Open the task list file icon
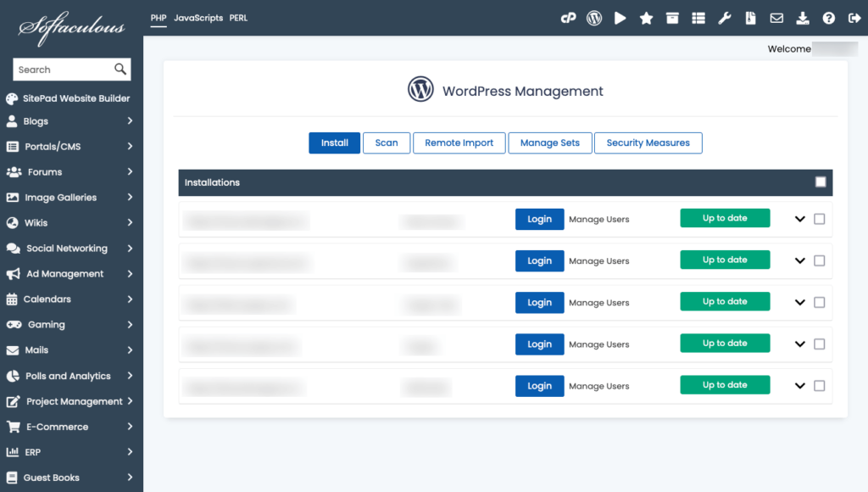The height and width of the screenshot is (492, 868). coord(750,19)
